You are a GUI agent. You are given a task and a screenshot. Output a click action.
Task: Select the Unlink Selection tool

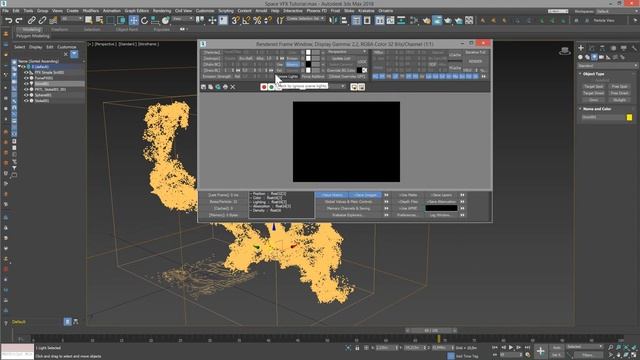coord(42,20)
